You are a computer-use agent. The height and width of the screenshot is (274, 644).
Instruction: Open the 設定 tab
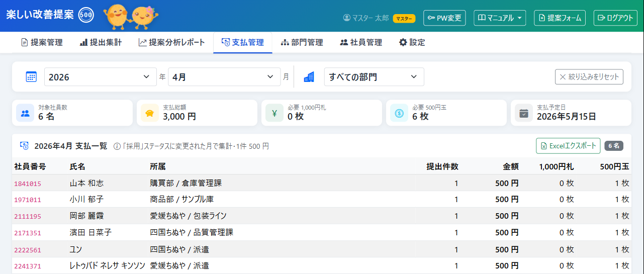click(412, 42)
